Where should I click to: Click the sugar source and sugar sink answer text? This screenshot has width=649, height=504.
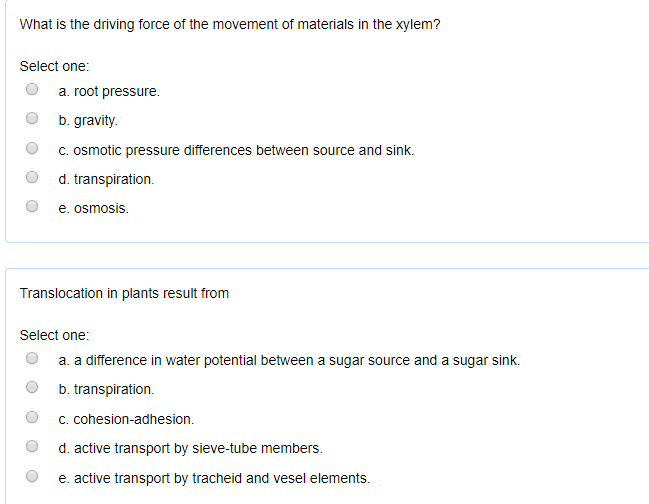[290, 359]
